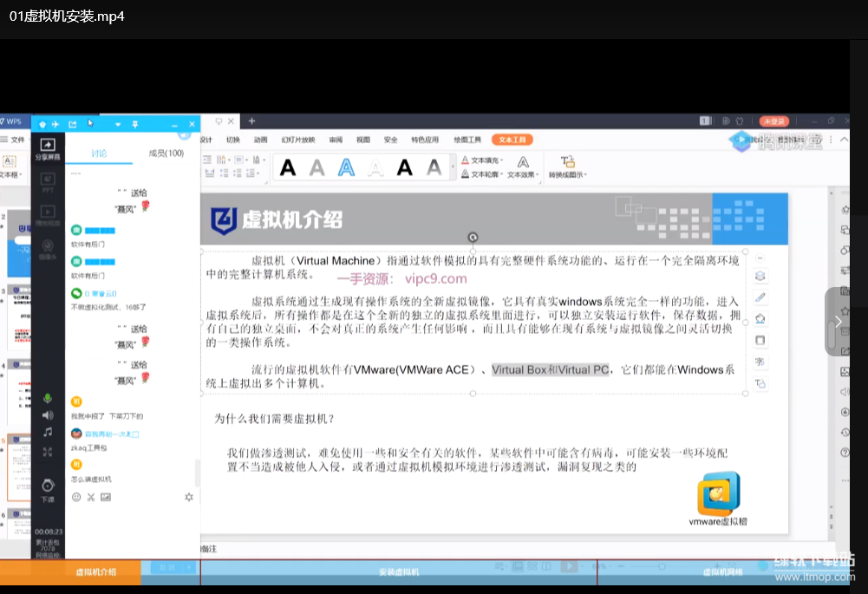The image size is (868, 594).
Task: Expand the text style gallery arrow
Action: click(x=453, y=167)
